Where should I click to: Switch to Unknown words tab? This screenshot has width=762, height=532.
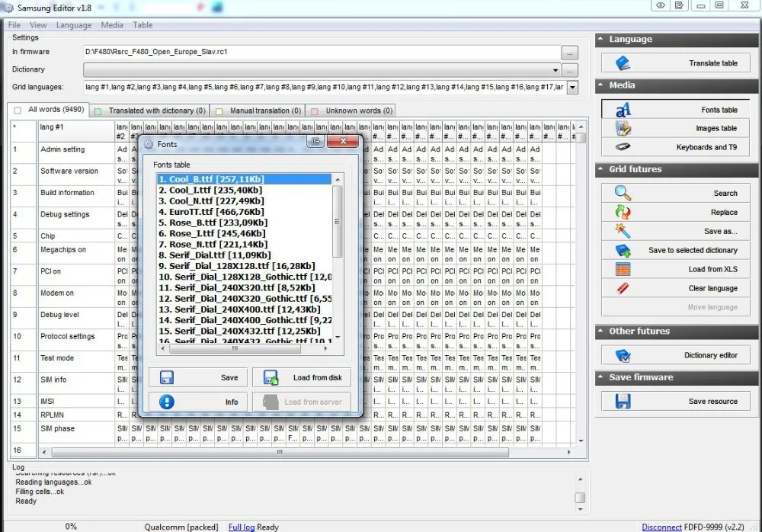tap(352, 111)
